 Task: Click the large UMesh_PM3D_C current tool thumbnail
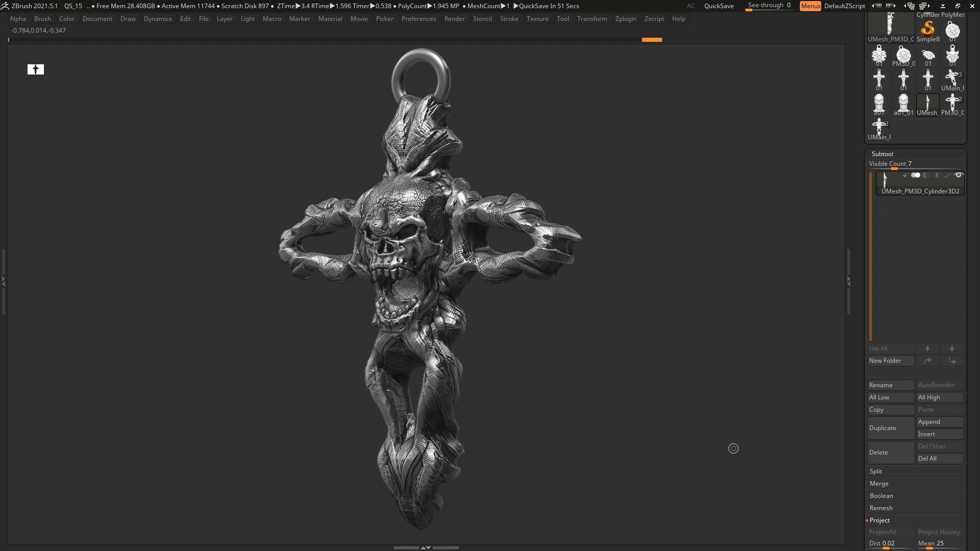[891, 28]
